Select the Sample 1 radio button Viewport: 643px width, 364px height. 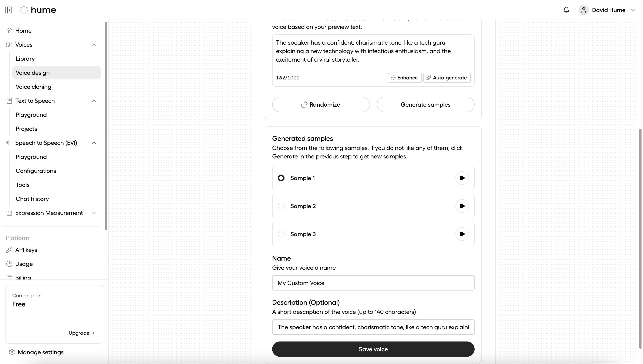(281, 178)
